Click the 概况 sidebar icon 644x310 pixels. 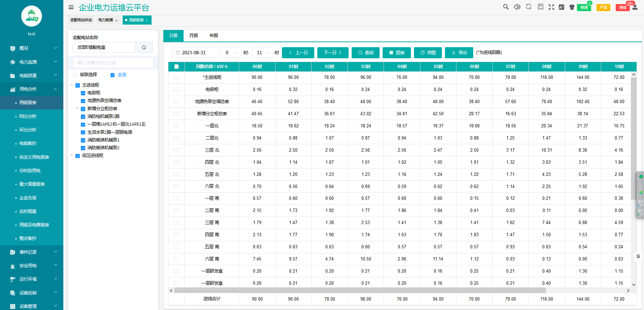click(12, 49)
